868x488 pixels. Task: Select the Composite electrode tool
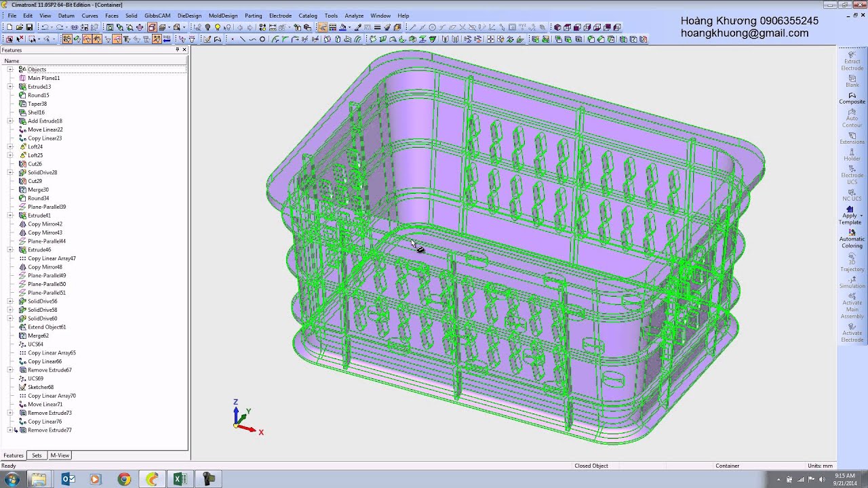[852, 98]
